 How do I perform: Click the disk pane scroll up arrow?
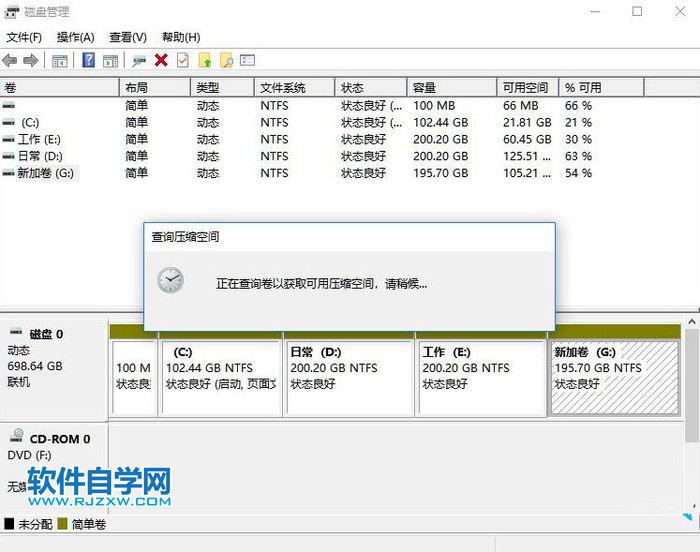[x=692, y=322]
